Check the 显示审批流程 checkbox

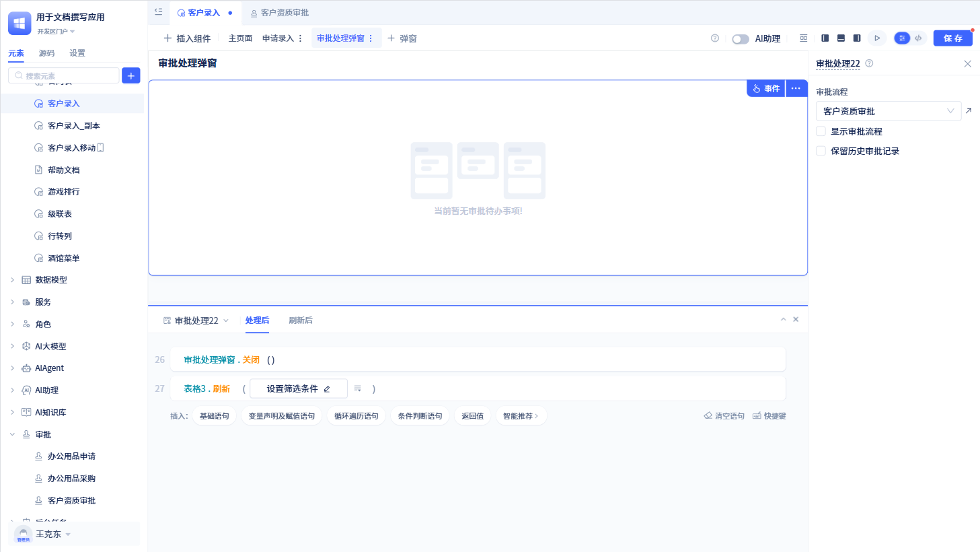[821, 131]
